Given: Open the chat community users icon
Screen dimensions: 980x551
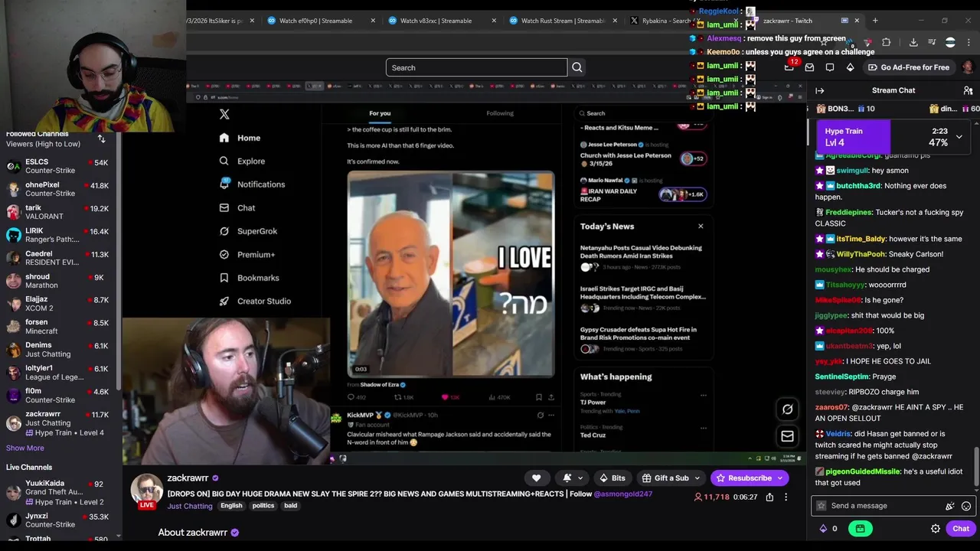Looking at the screenshot, I should pos(968,90).
